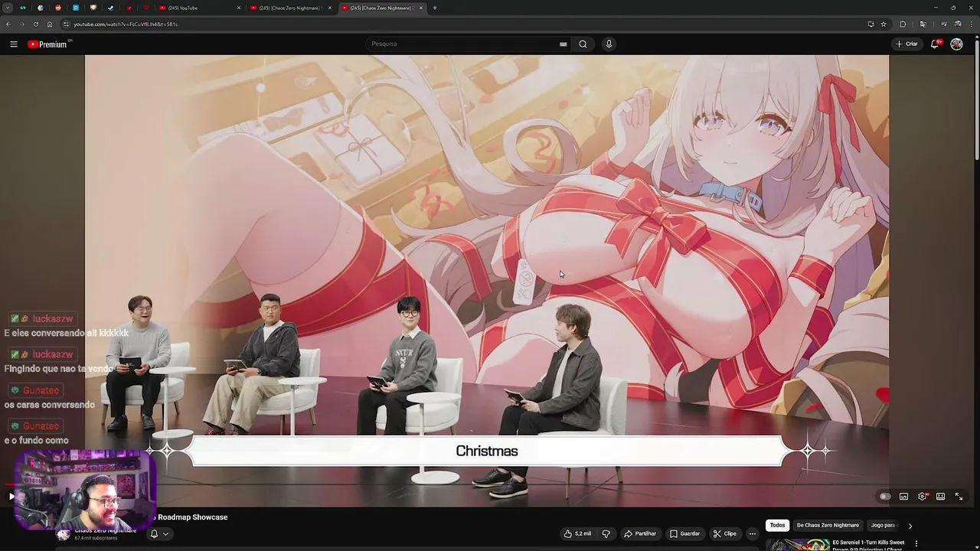This screenshot has width=980, height=551.
Task: Click install app icon in address bar
Action: click(x=871, y=24)
